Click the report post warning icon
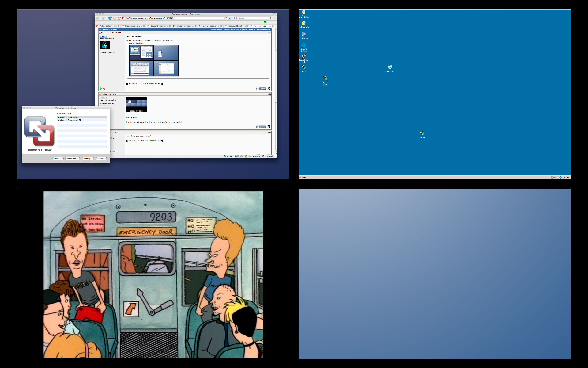 (x=104, y=89)
